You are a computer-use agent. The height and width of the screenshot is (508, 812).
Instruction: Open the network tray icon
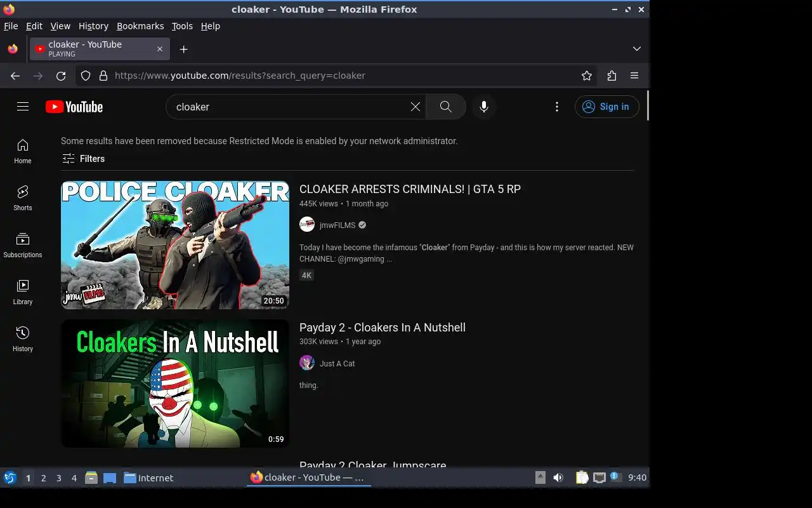tap(599, 478)
